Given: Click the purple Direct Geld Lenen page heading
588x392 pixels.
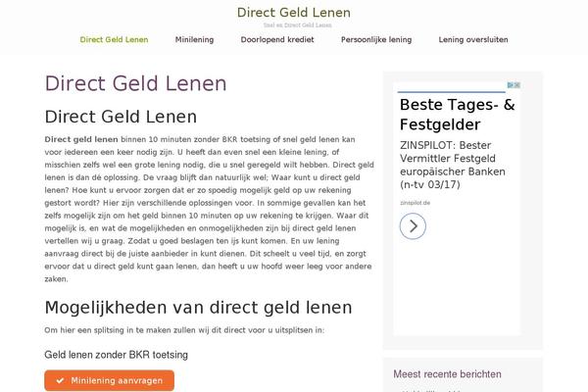Looking at the screenshot, I should click(135, 83).
